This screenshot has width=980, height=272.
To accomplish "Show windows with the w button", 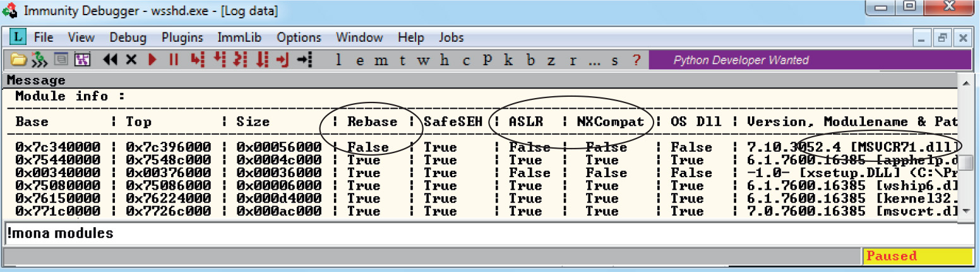I will tap(423, 61).
